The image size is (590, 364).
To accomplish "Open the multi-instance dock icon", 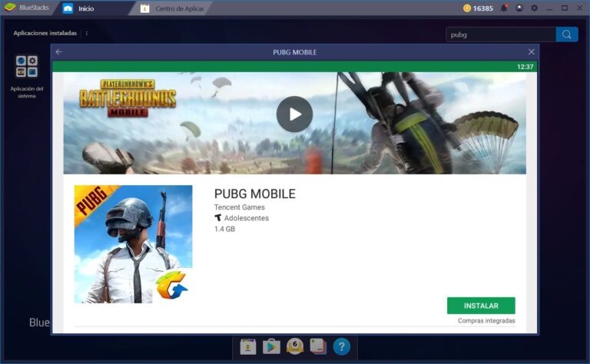I will click(318, 346).
